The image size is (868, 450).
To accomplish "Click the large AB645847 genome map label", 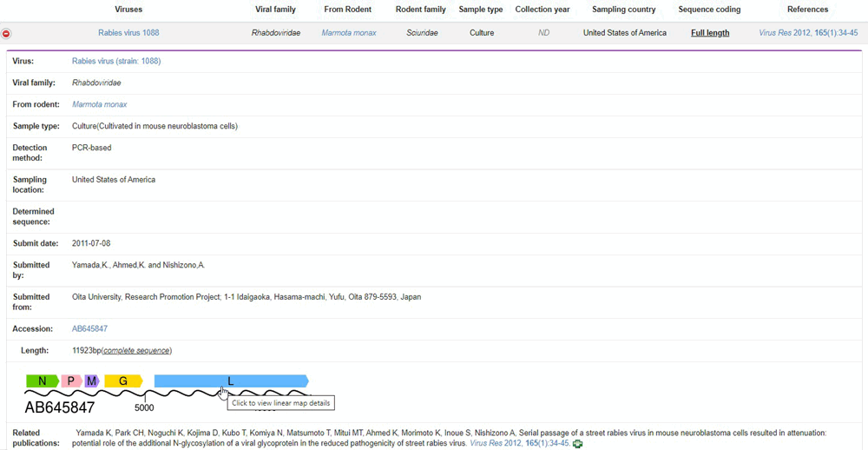I will [59, 407].
